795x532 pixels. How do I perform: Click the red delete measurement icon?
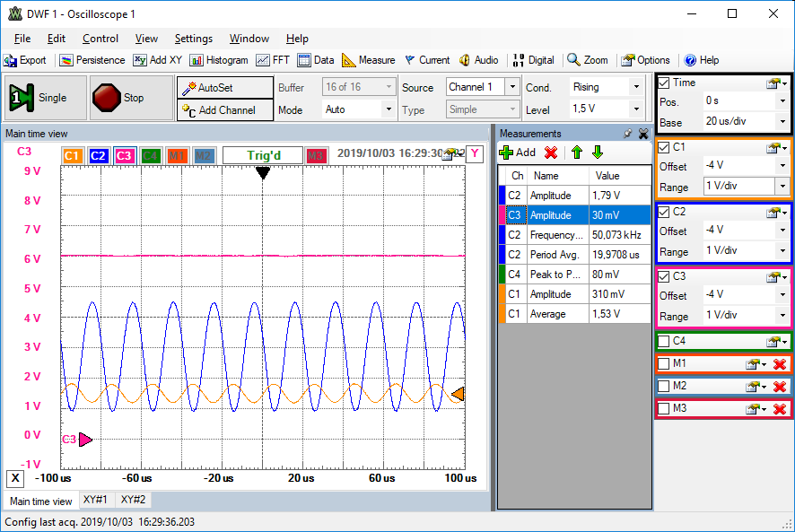[x=551, y=153]
